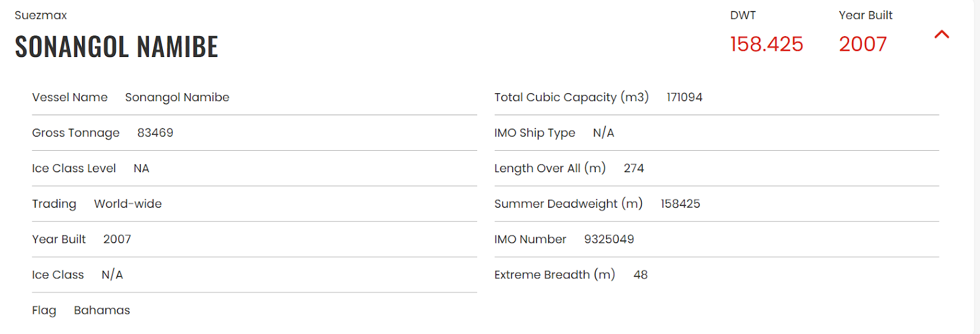This screenshot has height=334, width=980.
Task: Click the Vessel Name value Sonangol Namibe
Action: click(177, 97)
